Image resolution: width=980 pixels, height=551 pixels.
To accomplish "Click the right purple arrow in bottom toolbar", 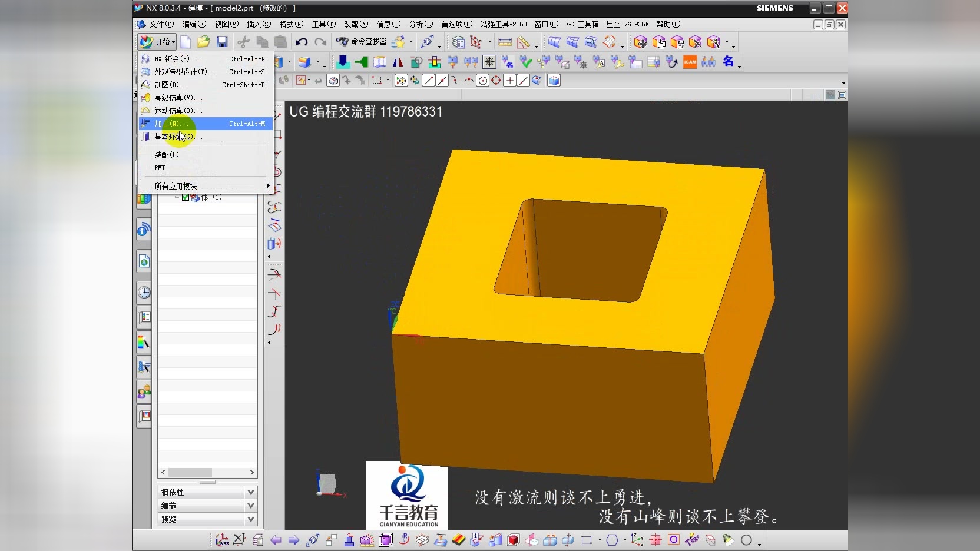I will pyautogui.click(x=293, y=540).
